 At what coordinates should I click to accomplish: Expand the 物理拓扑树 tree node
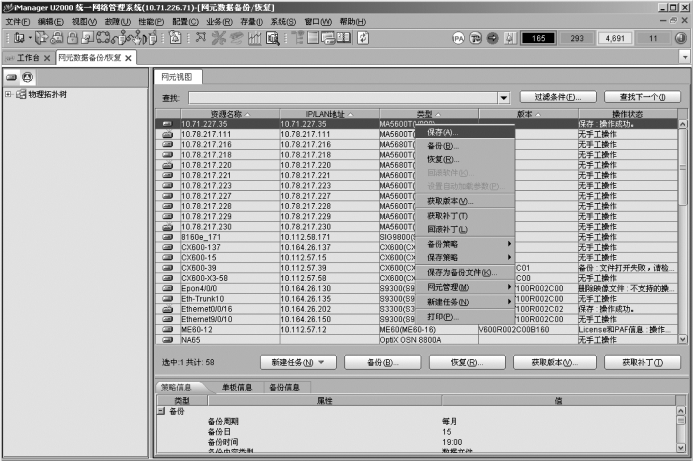coord(8,94)
